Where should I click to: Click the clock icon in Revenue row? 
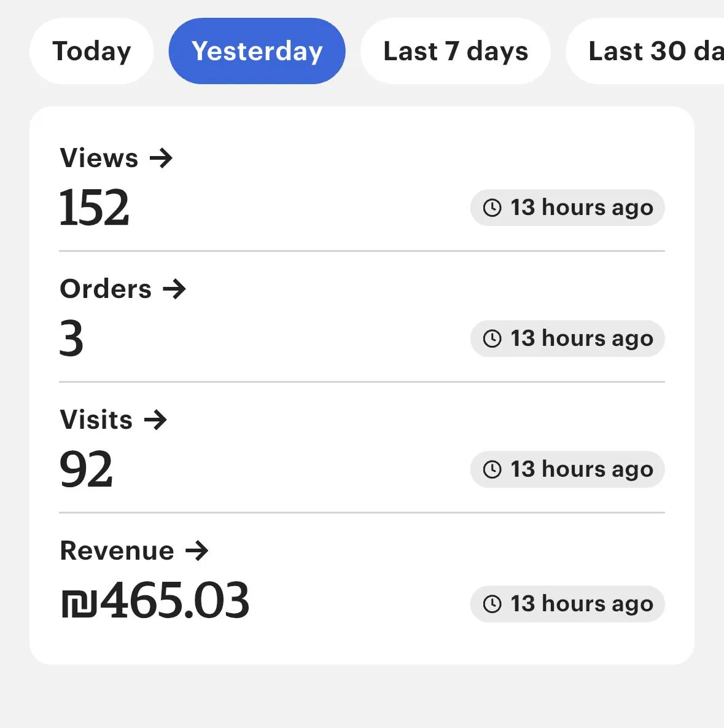(492, 604)
